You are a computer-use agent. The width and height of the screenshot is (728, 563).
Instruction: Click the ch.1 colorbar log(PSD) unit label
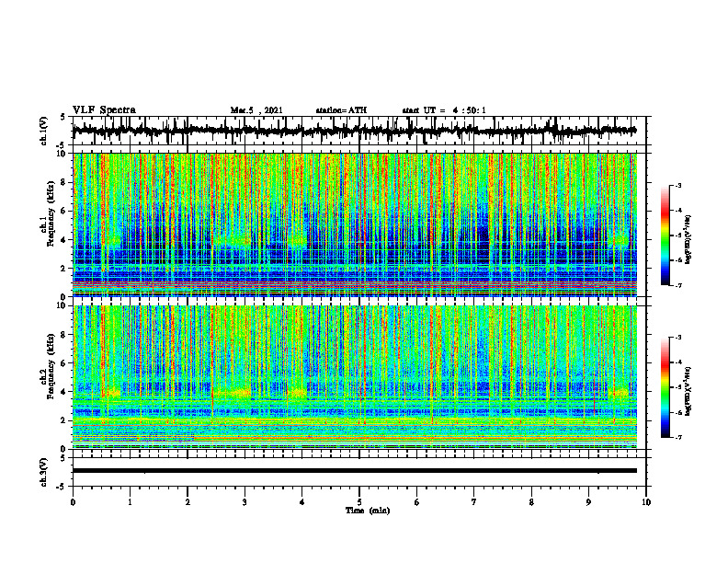[688, 239]
